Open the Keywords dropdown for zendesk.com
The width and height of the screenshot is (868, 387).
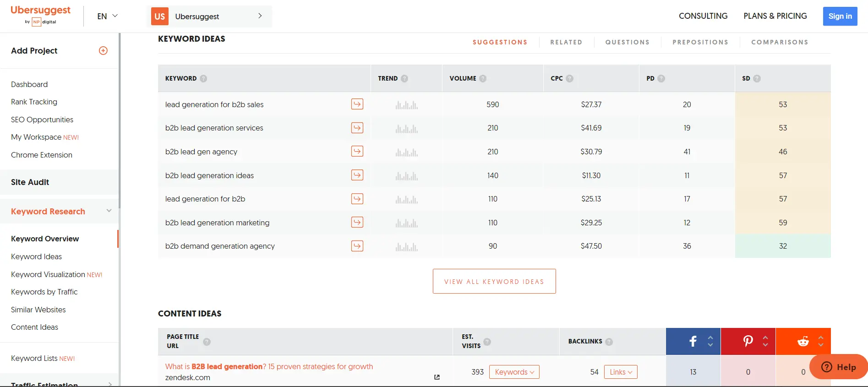(x=514, y=372)
